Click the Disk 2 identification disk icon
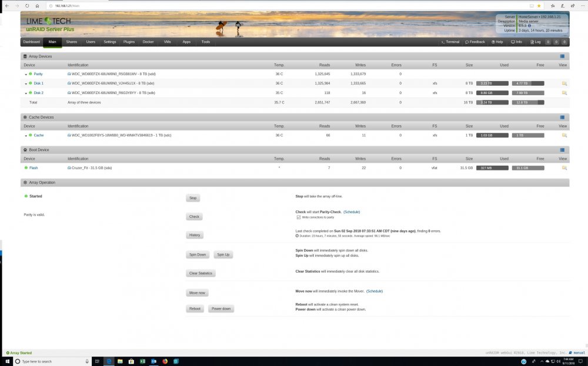The height and width of the screenshot is (366, 588). pyautogui.click(x=69, y=93)
